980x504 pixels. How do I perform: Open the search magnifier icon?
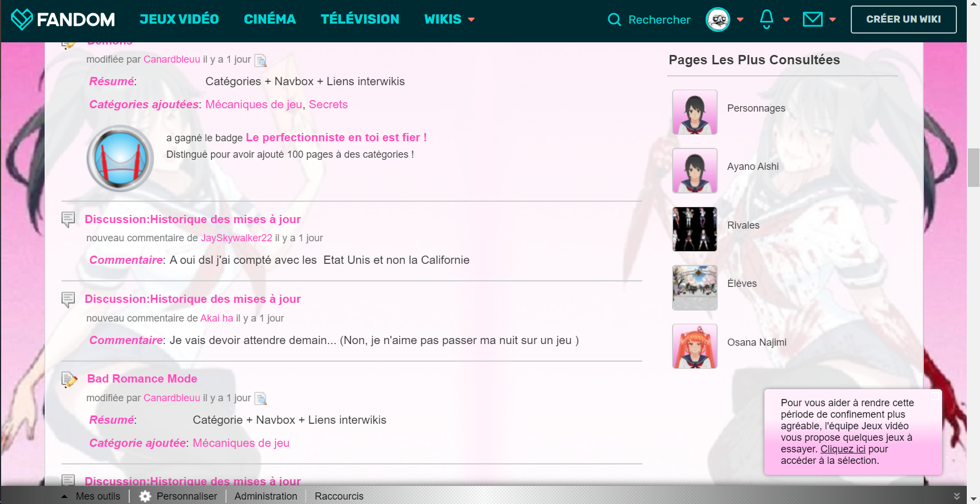[x=614, y=20]
